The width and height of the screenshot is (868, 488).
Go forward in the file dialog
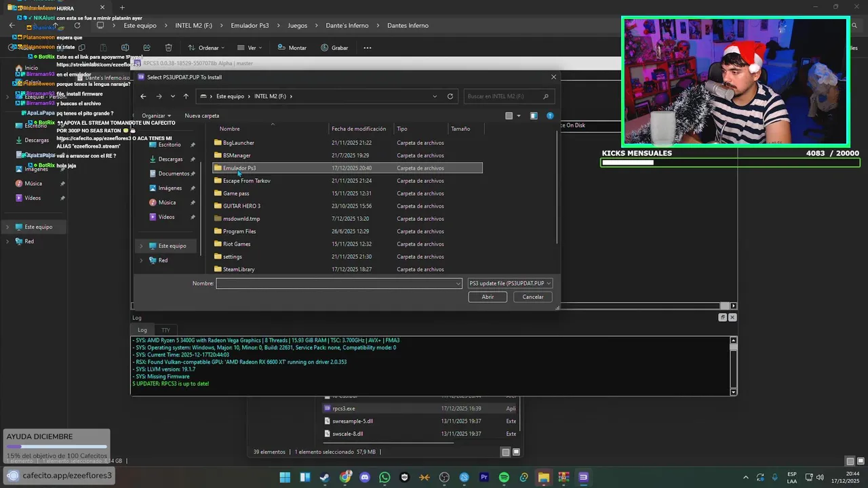(159, 96)
